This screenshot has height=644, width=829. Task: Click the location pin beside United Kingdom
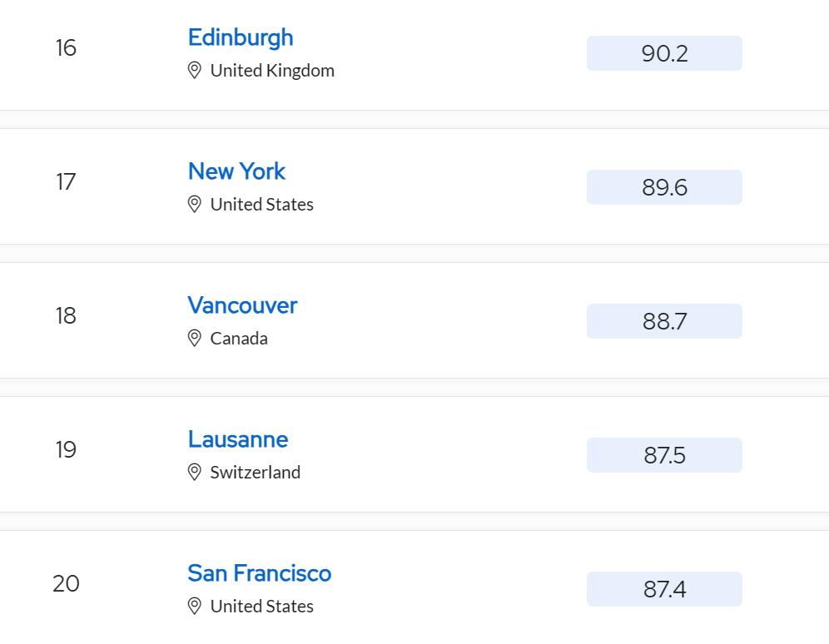195,71
